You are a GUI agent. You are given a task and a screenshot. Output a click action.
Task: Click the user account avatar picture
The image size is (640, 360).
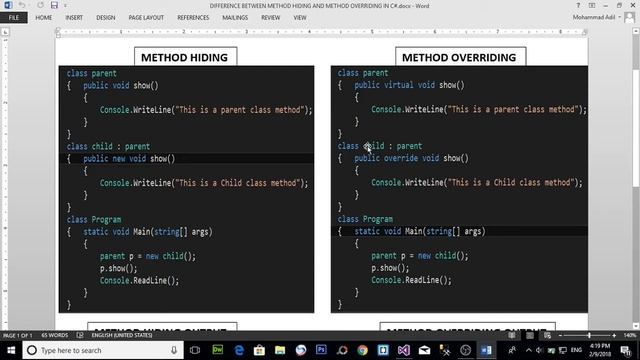pos(629,17)
